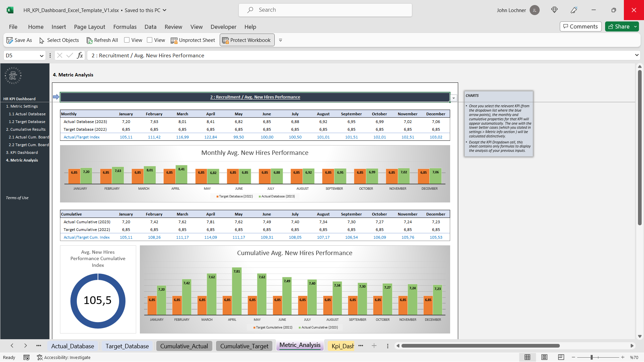Open the KPI selection dropdown beside Recruitment header
The width and height of the screenshot is (644, 362).
coord(454,98)
